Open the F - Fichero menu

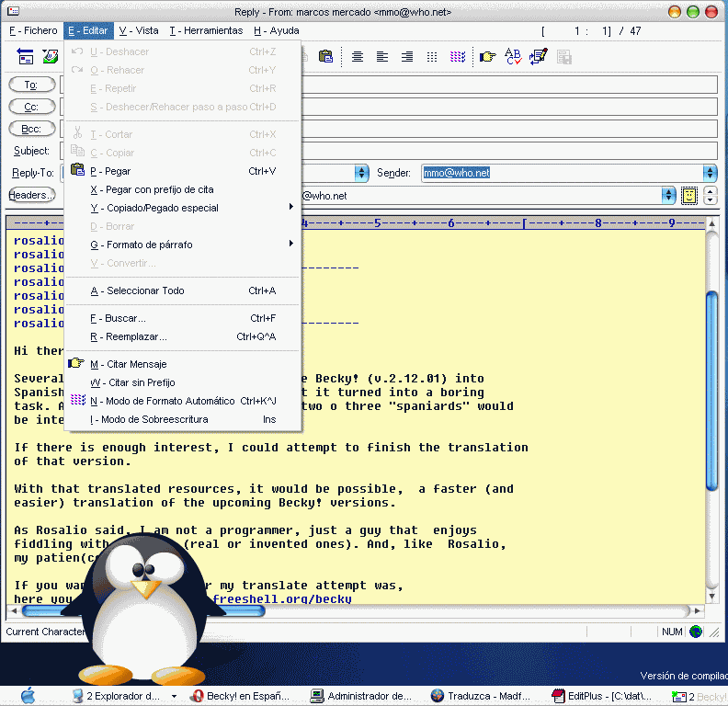click(x=33, y=30)
